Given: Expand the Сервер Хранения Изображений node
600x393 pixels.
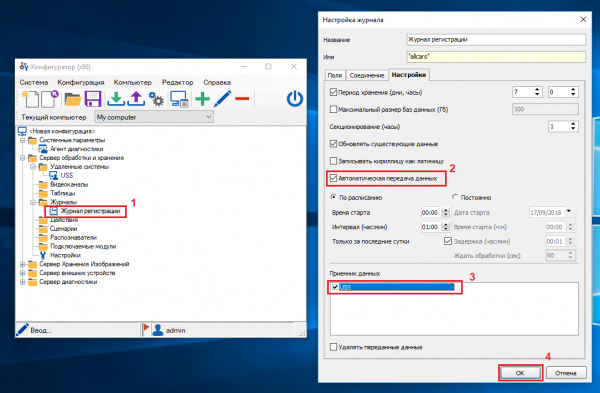Looking at the screenshot, I should point(22,264).
